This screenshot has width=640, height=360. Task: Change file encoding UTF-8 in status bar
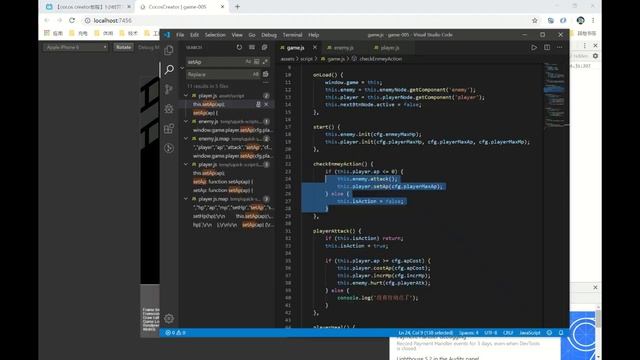point(490,333)
